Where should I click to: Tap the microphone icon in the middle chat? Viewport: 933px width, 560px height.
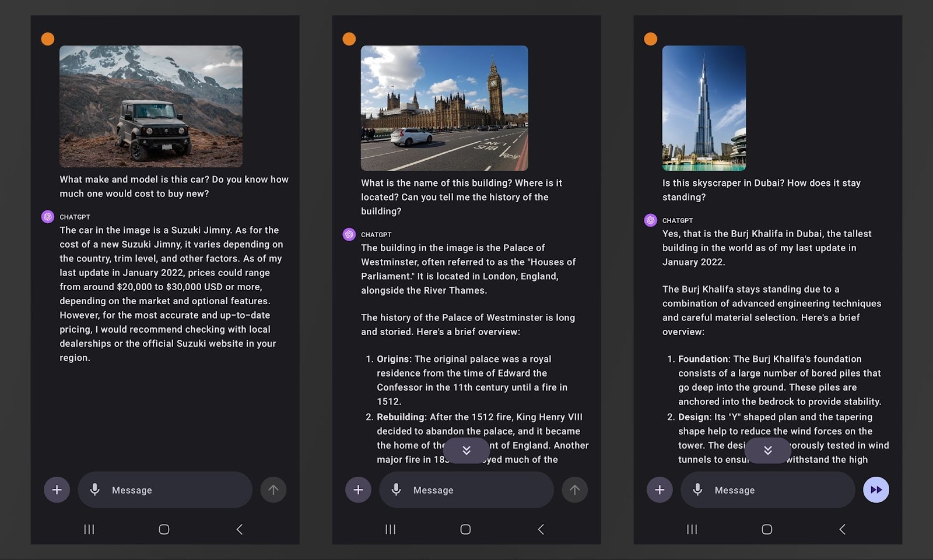(x=396, y=489)
